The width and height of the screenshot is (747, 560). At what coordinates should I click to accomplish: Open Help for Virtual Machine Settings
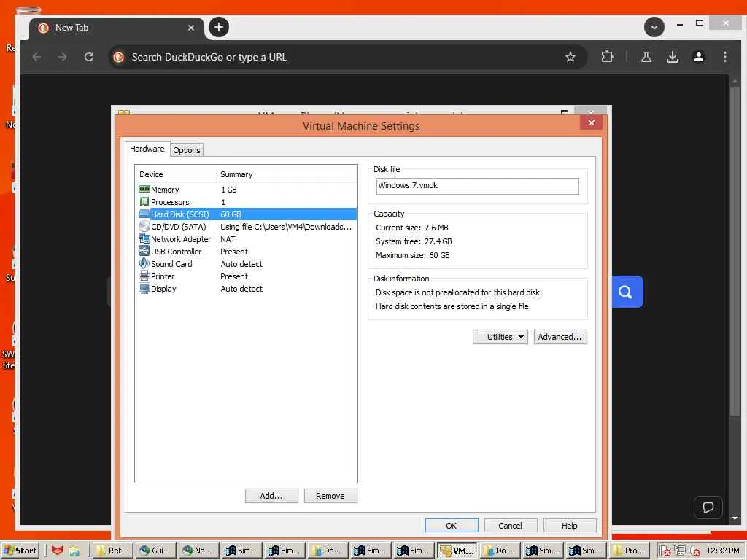[x=569, y=525]
